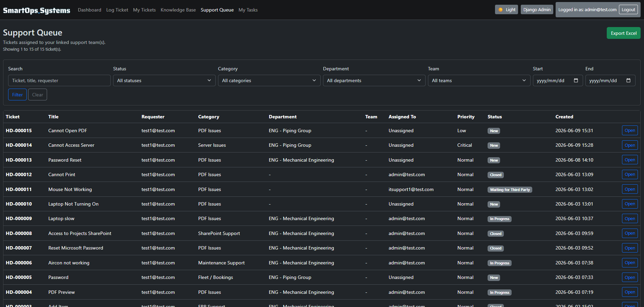Open ticket HD-000008 with its Open button
This screenshot has width=644, height=307.
coord(630,233)
